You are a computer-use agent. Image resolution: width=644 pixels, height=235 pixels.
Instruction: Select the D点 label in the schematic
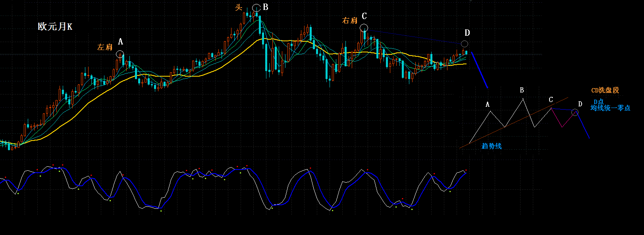pyautogui.click(x=598, y=102)
